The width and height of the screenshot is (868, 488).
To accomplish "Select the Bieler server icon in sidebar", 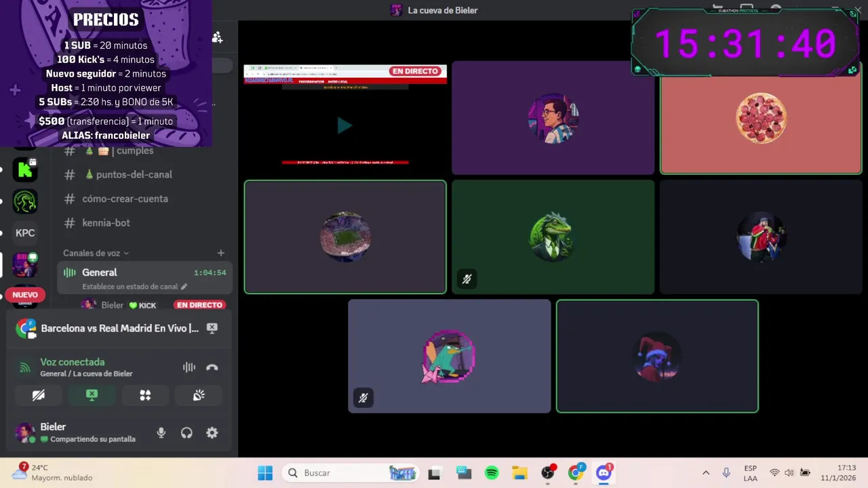I will tap(25, 265).
